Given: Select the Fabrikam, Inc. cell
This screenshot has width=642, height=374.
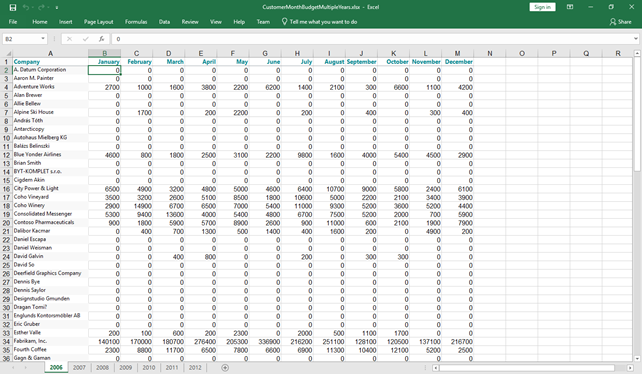Looking at the screenshot, I should [50, 341].
